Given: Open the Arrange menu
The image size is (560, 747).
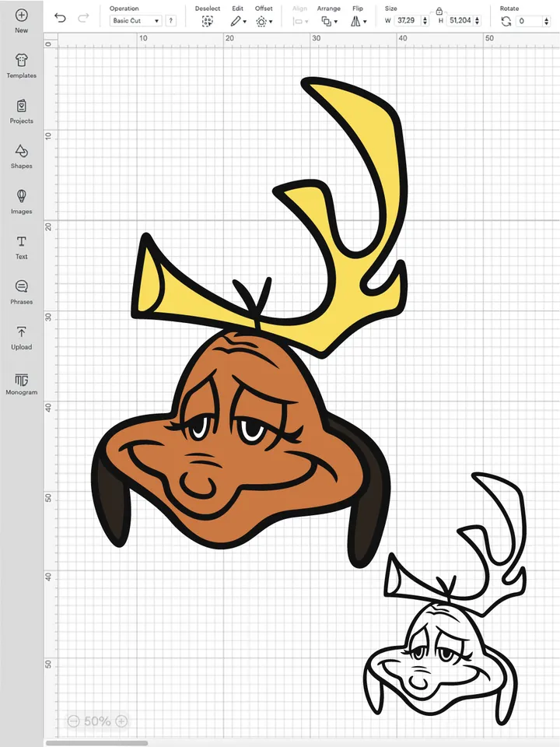Looking at the screenshot, I should click(329, 22).
